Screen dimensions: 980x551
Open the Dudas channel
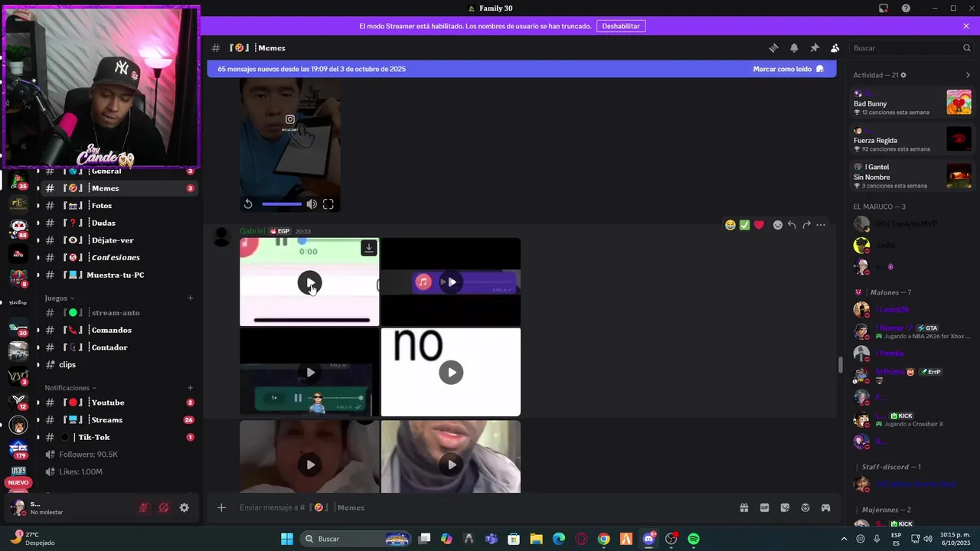tap(119, 223)
